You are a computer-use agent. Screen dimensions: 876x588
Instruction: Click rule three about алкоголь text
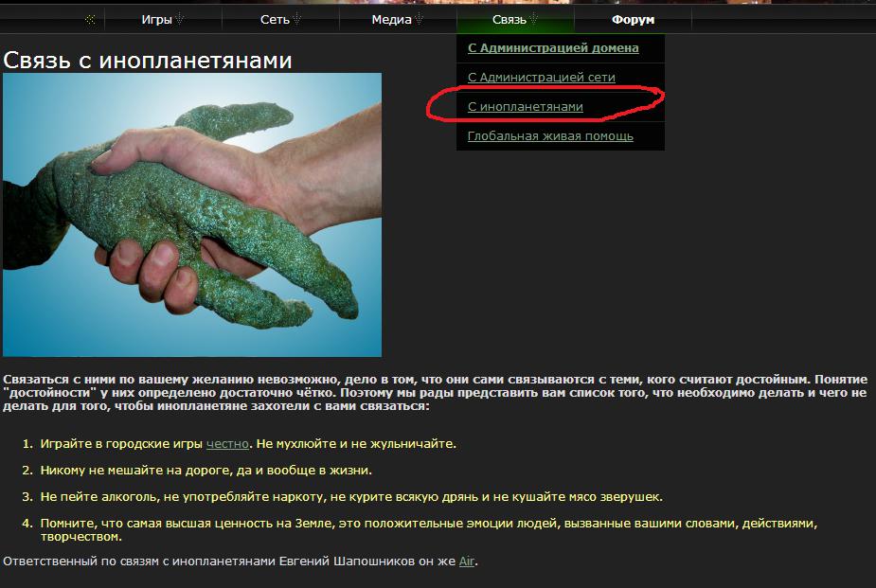tap(351, 497)
